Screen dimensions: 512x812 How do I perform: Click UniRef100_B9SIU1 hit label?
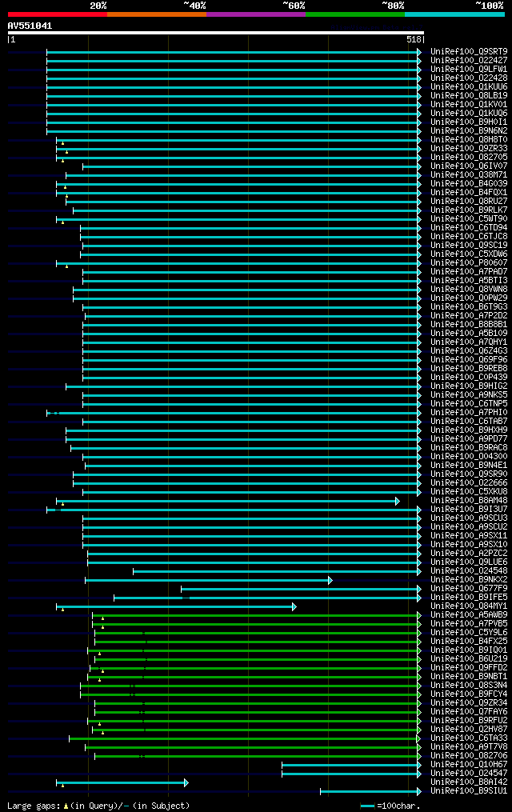[x=469, y=791]
